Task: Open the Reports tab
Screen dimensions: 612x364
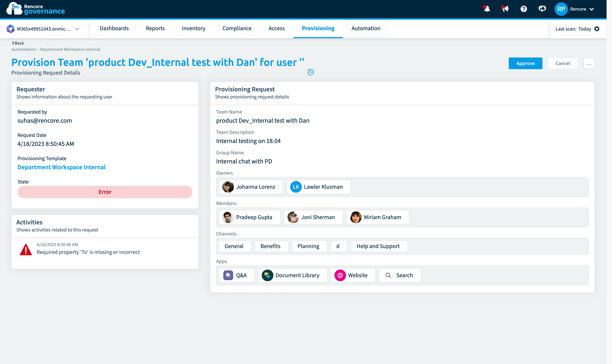Action: click(x=155, y=28)
